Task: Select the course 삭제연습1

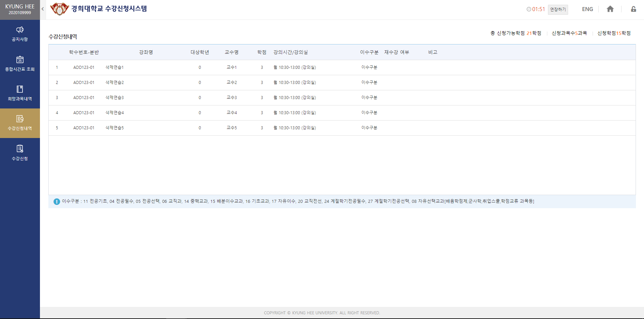Action: pyautogui.click(x=114, y=67)
